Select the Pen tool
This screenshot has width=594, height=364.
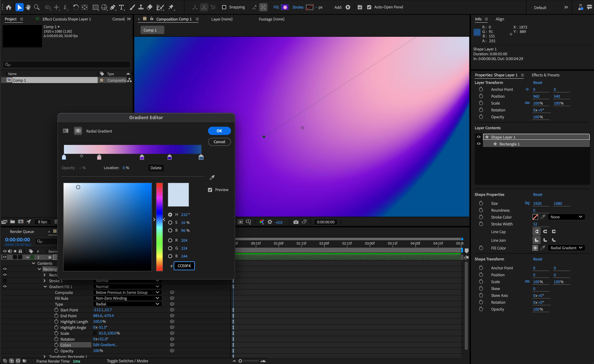tap(113, 7)
